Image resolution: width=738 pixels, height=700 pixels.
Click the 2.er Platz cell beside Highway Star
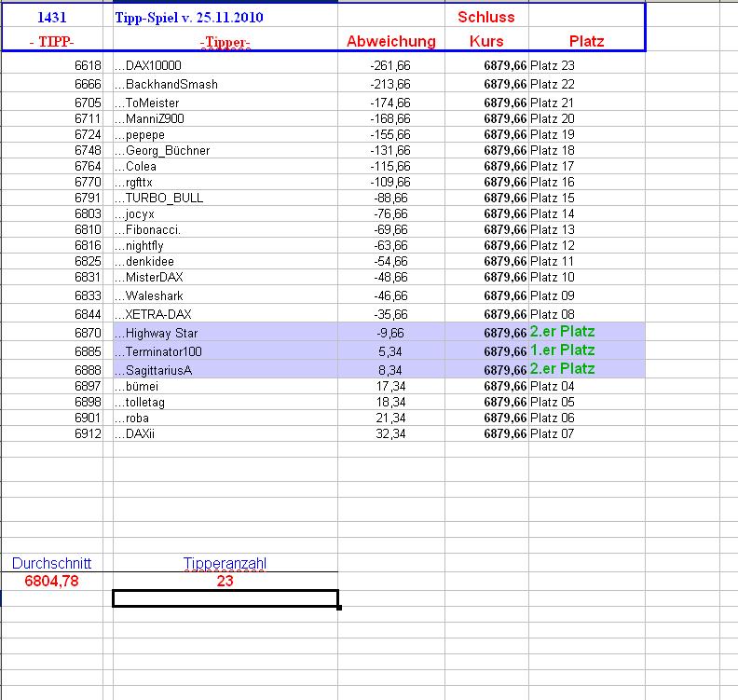point(586,332)
